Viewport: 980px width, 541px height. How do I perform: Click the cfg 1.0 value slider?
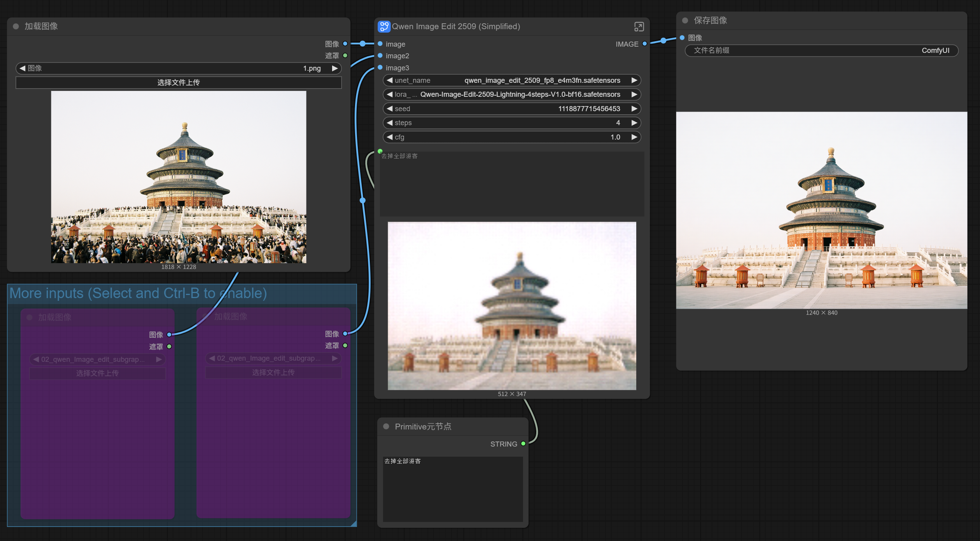pos(511,137)
